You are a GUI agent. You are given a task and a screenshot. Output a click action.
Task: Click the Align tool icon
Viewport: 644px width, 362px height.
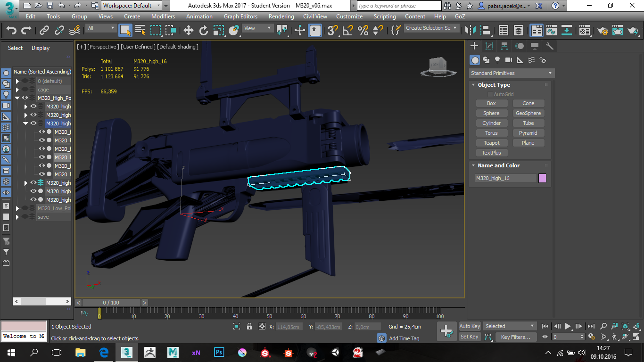click(x=486, y=31)
